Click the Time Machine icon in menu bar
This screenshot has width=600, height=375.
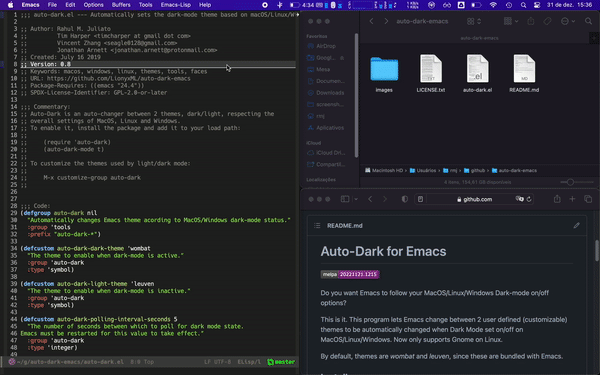coord(509,5)
